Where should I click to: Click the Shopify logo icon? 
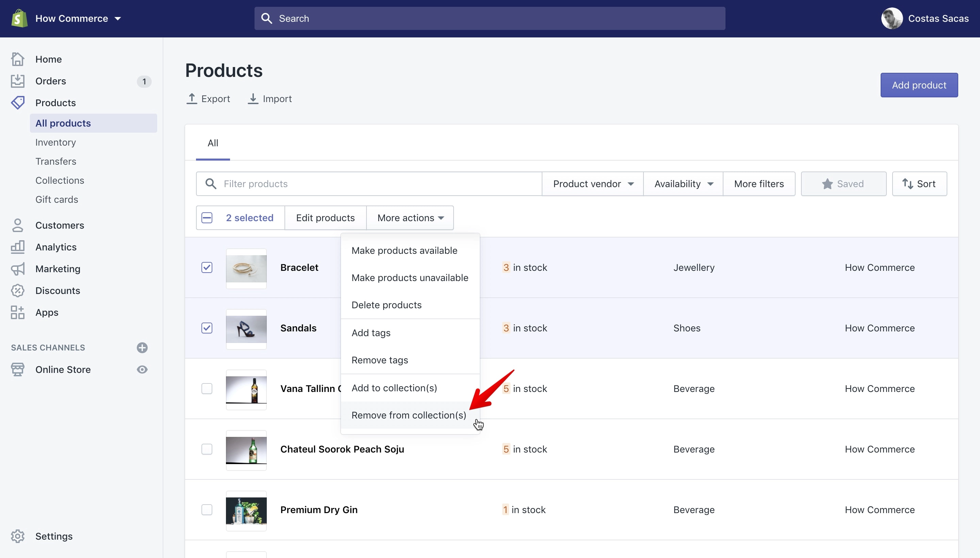[19, 18]
